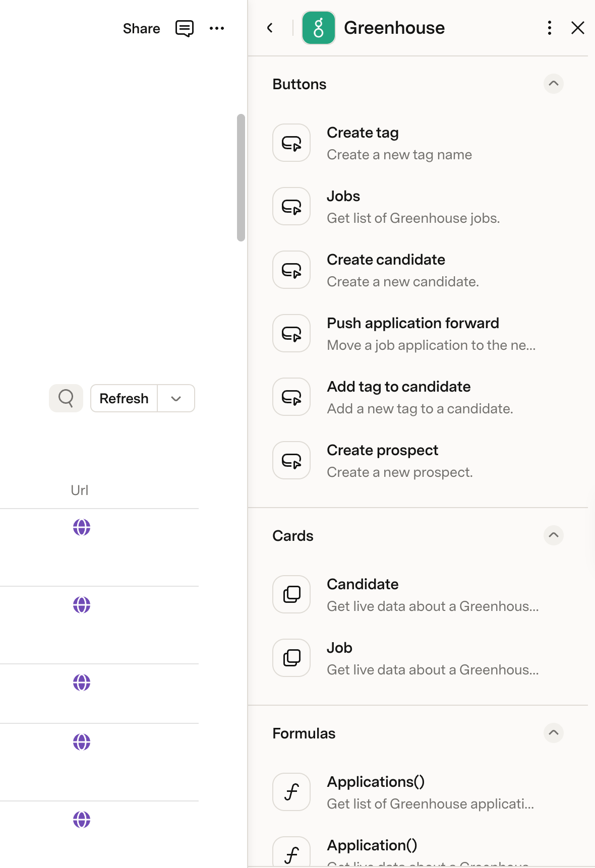
Task: Click the Application() formula icon
Action: click(291, 853)
